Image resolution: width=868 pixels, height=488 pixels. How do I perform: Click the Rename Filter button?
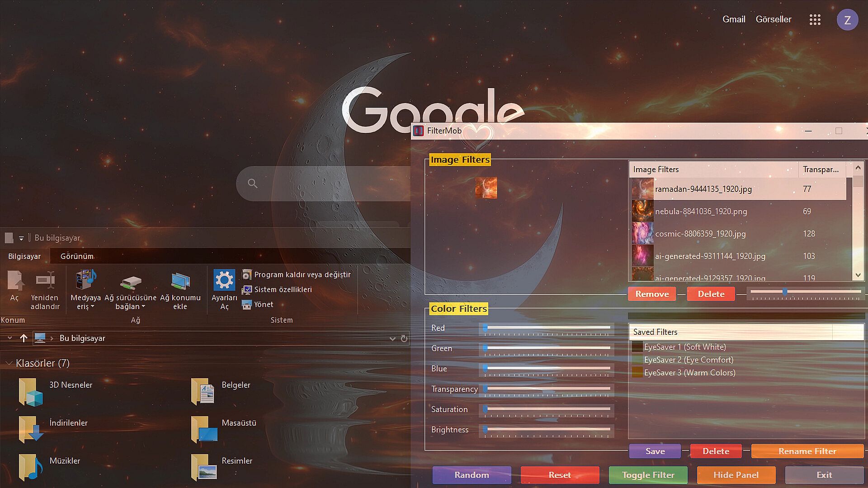point(807,451)
